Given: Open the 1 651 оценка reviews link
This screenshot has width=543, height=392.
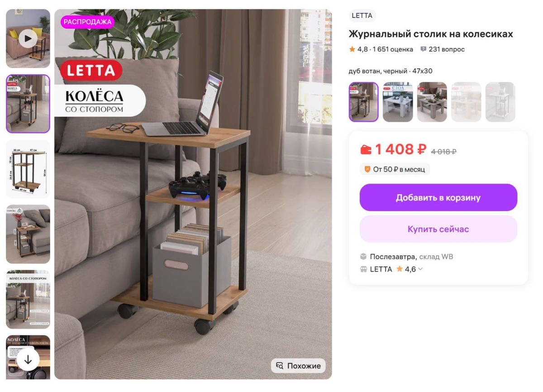Looking at the screenshot, I should pos(393,49).
